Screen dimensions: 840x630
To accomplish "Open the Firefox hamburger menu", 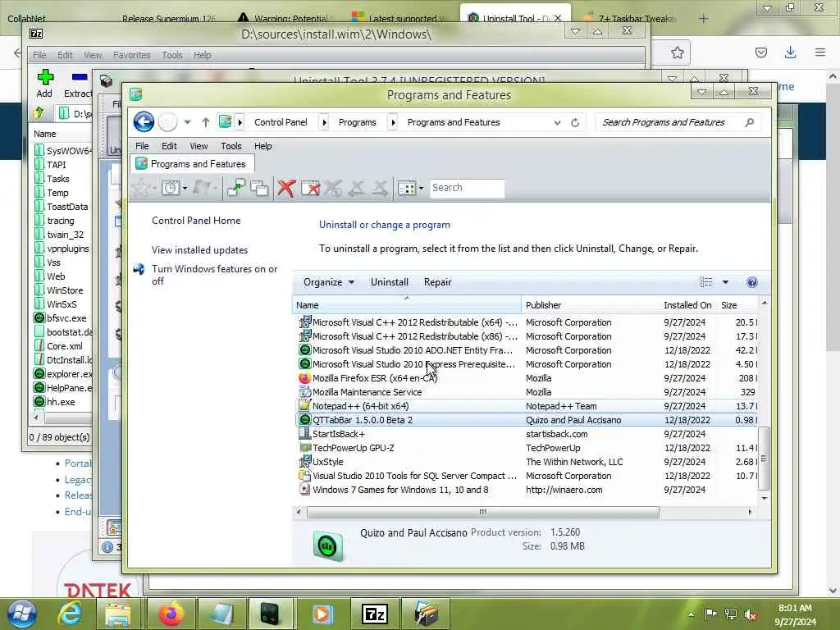I will [x=820, y=52].
